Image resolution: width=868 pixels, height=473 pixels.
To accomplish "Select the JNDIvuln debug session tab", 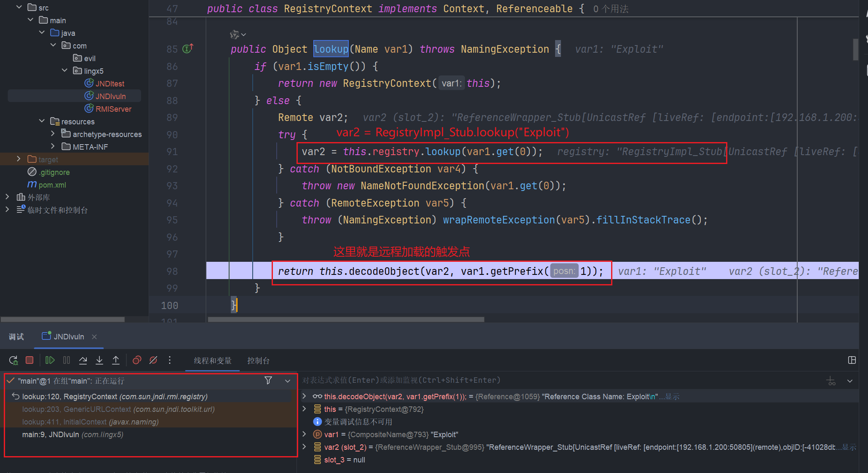I will pos(69,336).
